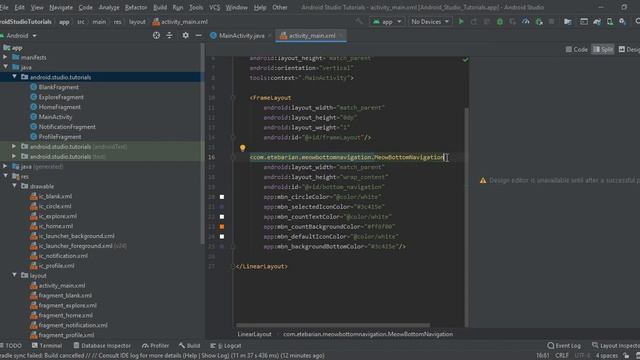Click the editor horizontal scrollbar
The height and width of the screenshot is (360, 640).
coord(333,325)
